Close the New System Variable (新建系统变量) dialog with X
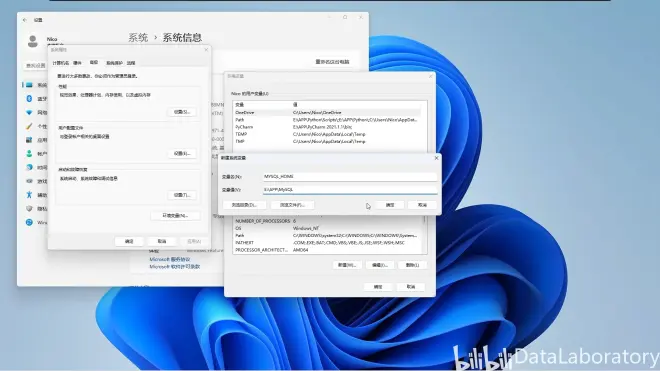 (x=436, y=158)
